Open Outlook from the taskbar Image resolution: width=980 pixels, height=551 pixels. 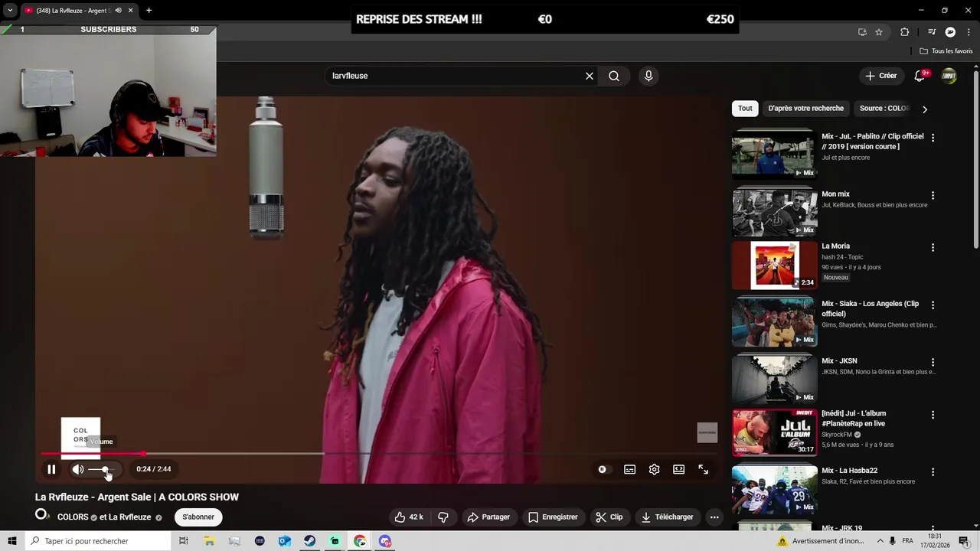click(x=284, y=541)
